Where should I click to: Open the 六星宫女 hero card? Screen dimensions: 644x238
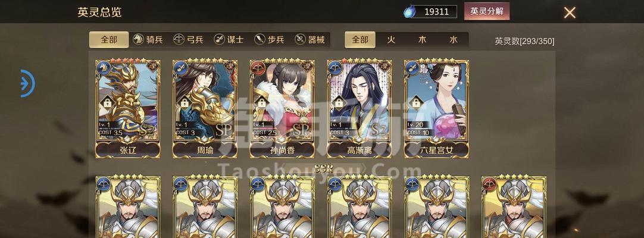[x=437, y=108]
